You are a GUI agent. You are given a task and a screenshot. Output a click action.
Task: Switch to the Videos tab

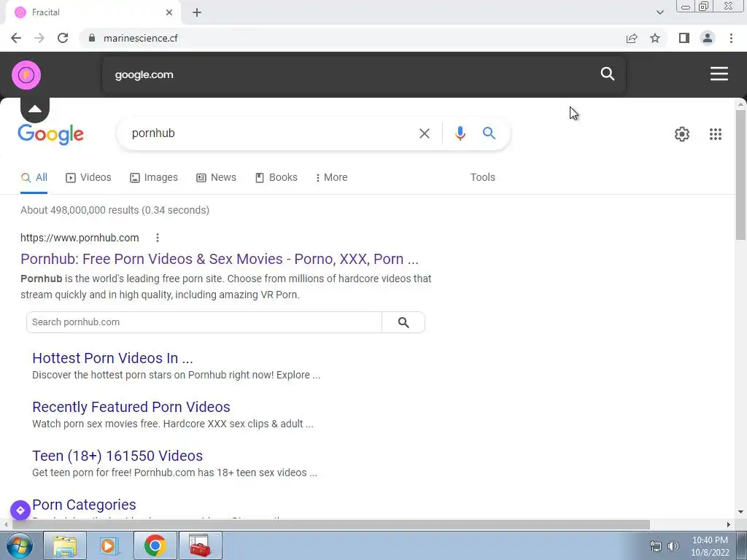pos(88,178)
